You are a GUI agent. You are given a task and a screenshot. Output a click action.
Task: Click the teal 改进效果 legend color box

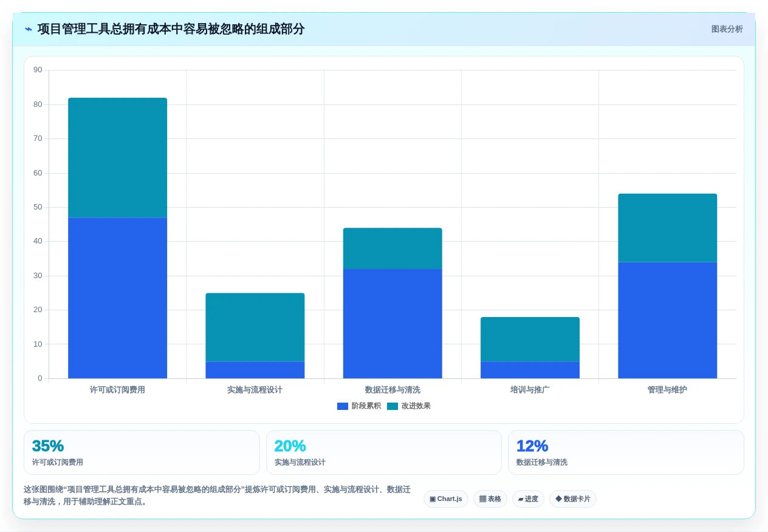[x=393, y=406]
